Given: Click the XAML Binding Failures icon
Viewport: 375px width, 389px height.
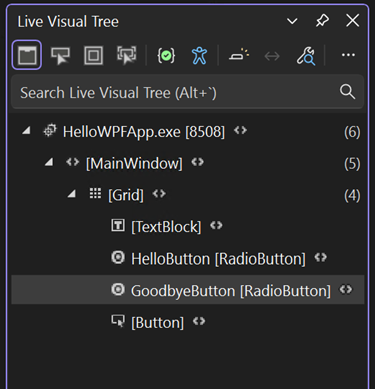Looking at the screenshot, I should (166, 55).
